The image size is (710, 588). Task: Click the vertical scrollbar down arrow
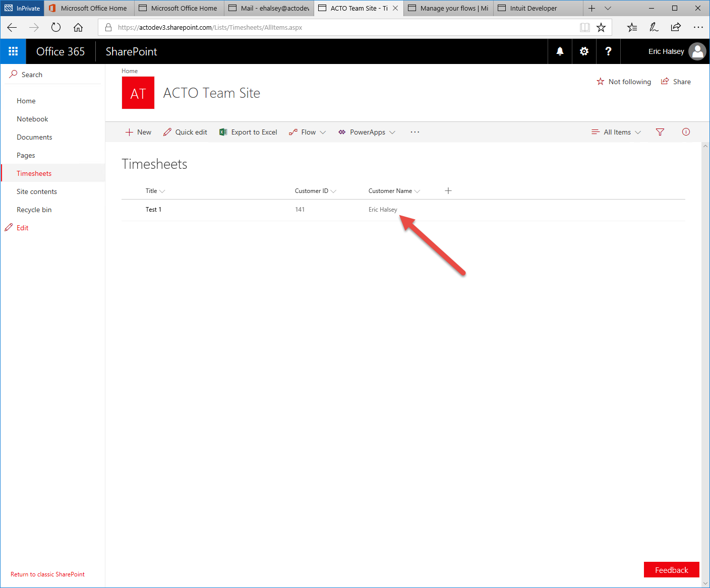705,583
